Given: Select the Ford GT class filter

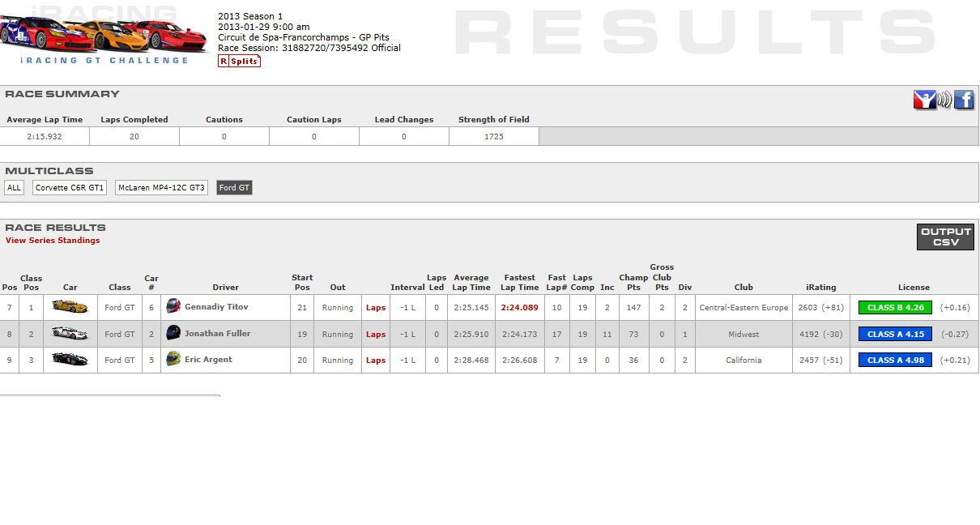Looking at the screenshot, I should pyautogui.click(x=234, y=188).
